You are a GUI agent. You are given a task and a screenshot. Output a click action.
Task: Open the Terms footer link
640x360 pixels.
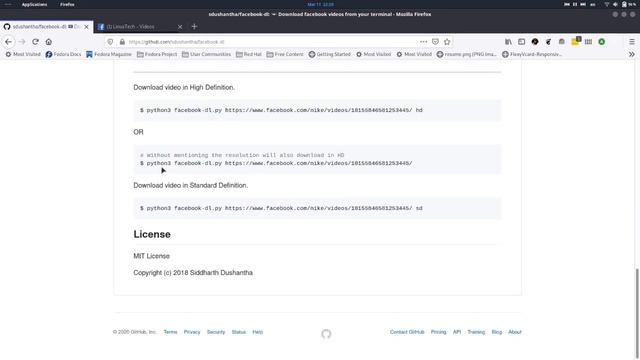coord(170,332)
